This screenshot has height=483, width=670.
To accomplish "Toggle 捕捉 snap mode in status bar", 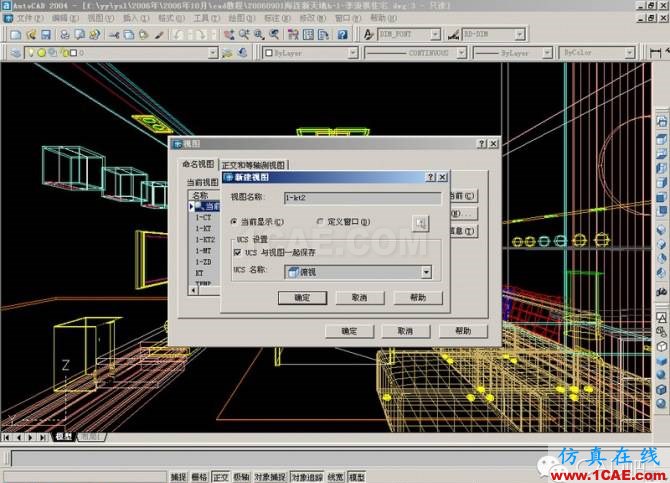I will [178, 477].
